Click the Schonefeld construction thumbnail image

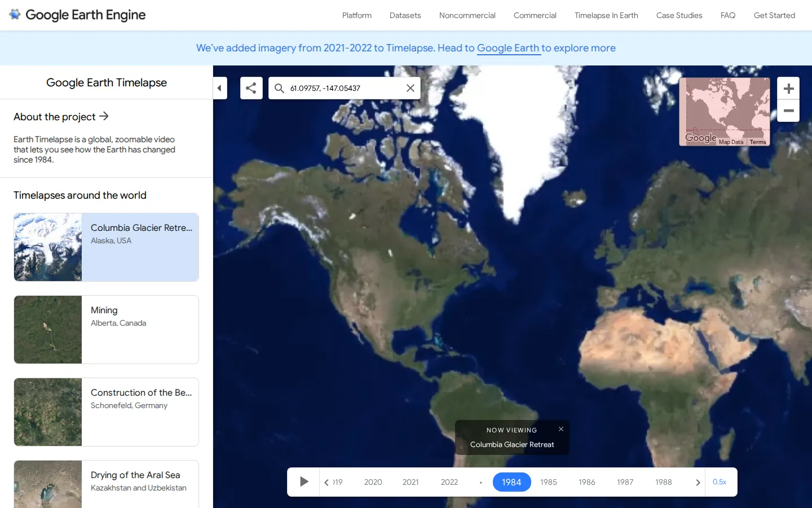(x=48, y=412)
